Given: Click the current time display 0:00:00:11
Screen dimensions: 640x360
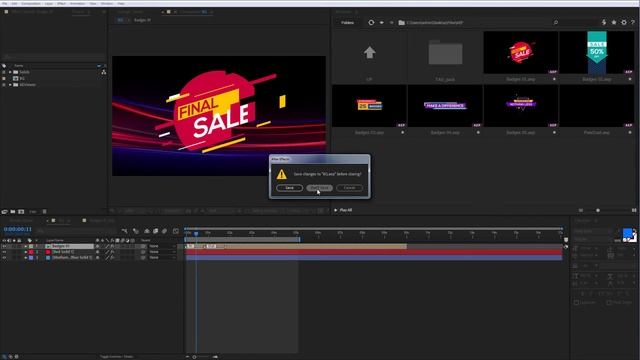Looking at the screenshot, I should click(18, 229).
